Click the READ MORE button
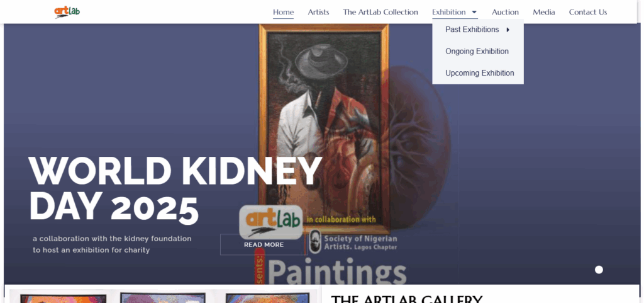The image size is (644, 303). 264,244
